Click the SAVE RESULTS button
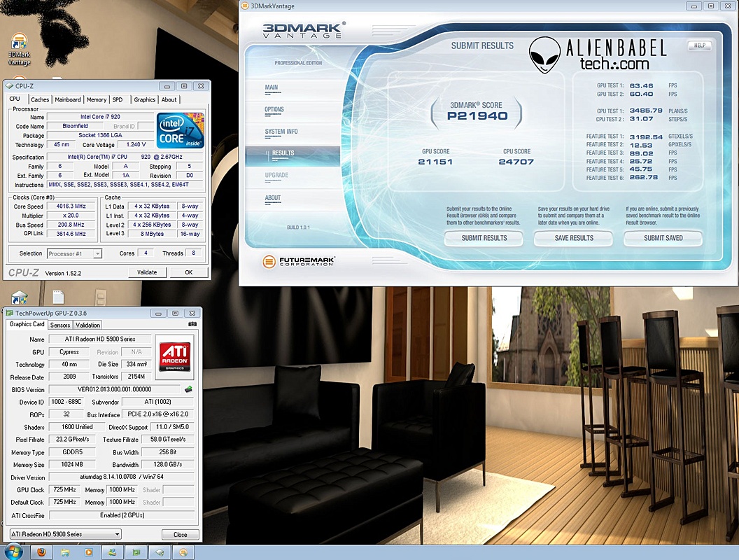 tap(573, 239)
